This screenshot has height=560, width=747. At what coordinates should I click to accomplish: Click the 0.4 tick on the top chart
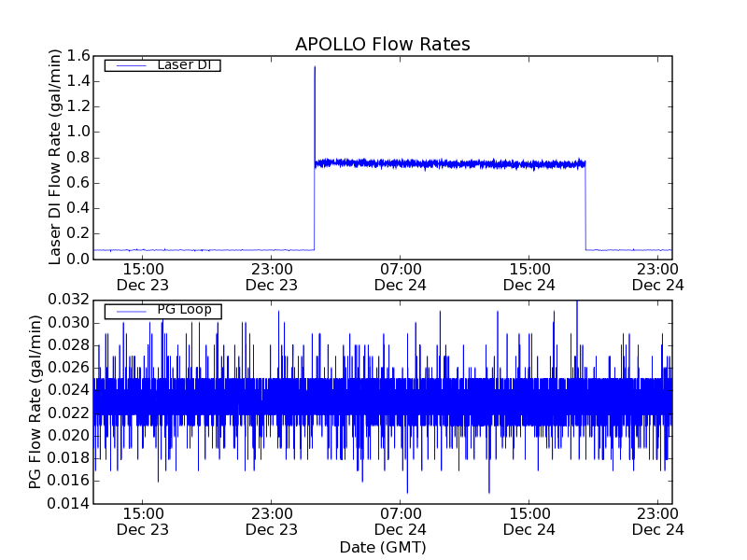78,208
